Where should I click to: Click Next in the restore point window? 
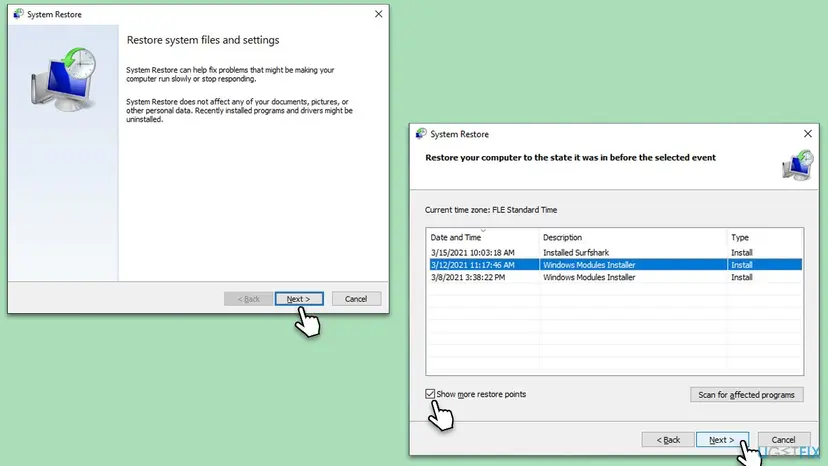coord(722,440)
